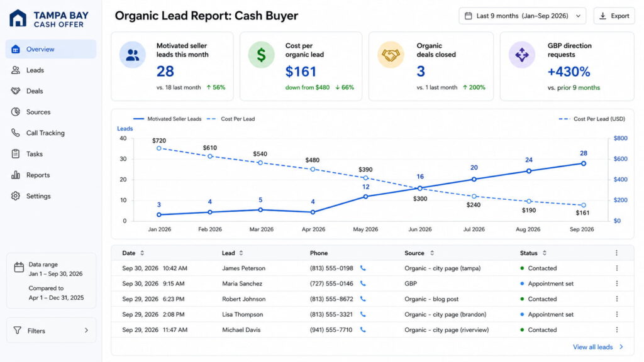644x362 pixels.
Task: Expand the Filters panel chevron
Action: coord(86,331)
